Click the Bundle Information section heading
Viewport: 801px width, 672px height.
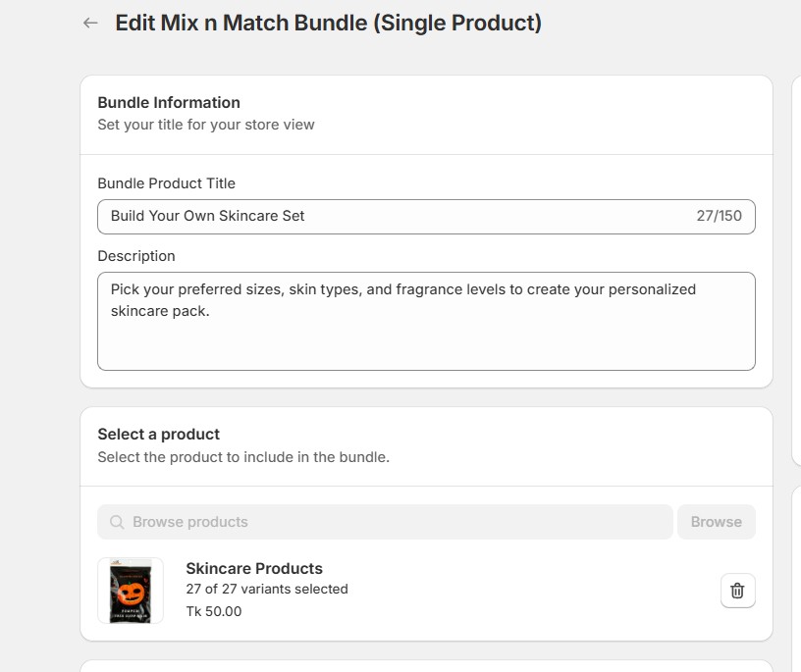pos(168,102)
